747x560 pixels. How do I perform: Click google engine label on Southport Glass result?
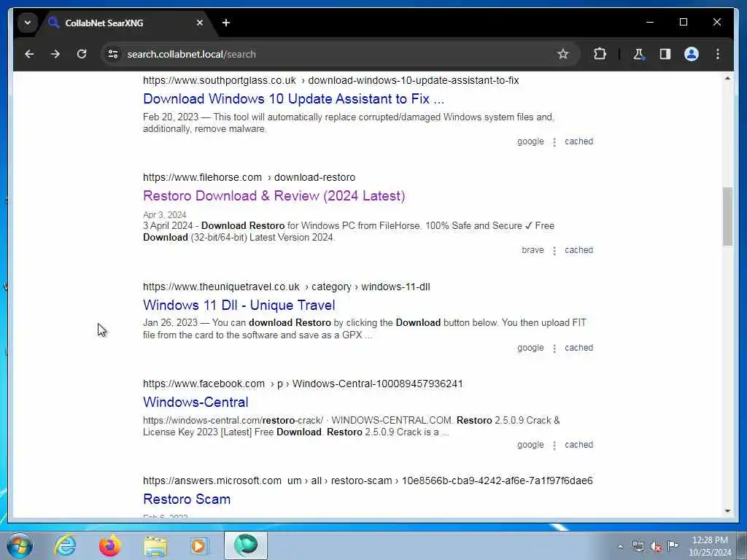530,141
